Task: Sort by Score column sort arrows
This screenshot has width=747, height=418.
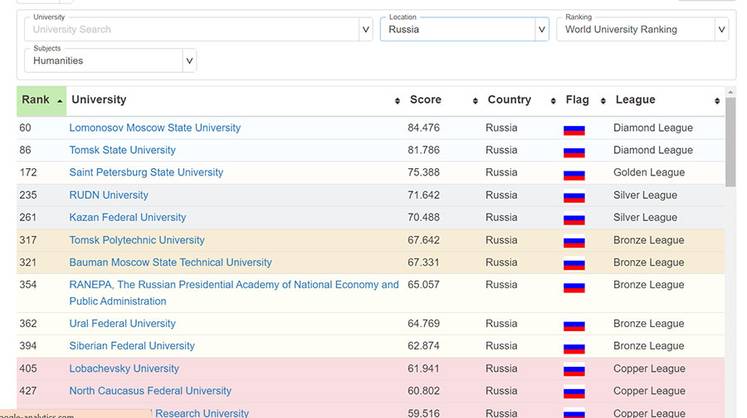Action: [475, 101]
